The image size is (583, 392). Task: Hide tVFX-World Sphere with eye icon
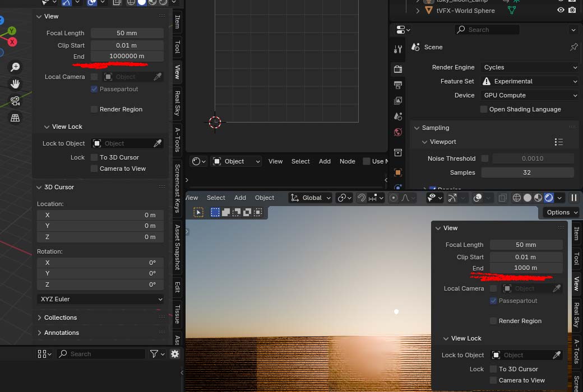(x=561, y=10)
